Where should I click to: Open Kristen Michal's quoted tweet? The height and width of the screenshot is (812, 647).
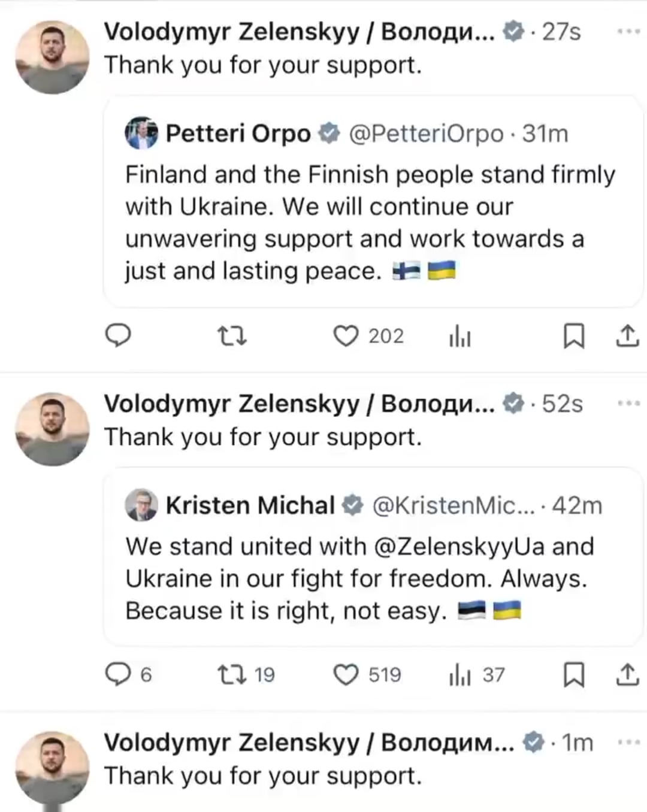point(373,557)
